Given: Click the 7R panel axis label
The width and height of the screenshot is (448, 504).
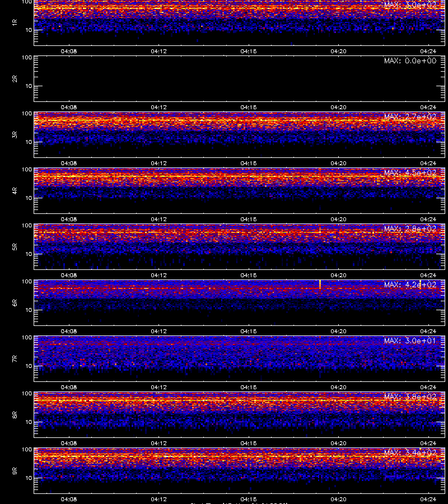Looking at the screenshot, I should click(15, 359).
